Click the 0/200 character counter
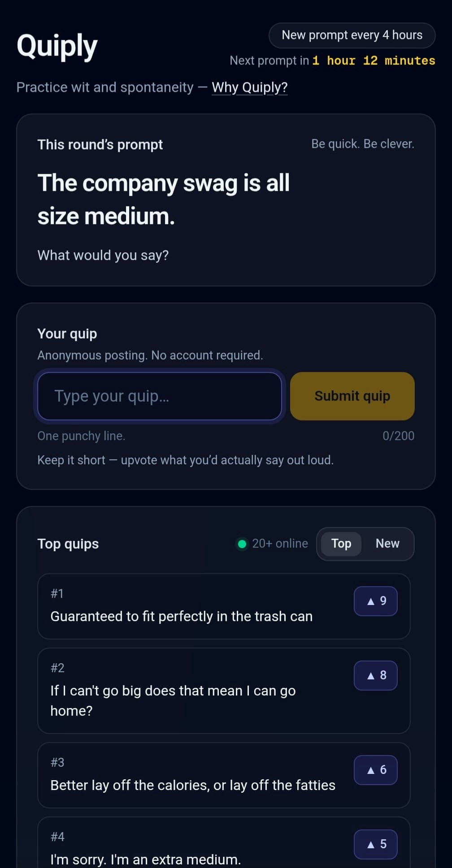This screenshot has width=452, height=868. [399, 436]
